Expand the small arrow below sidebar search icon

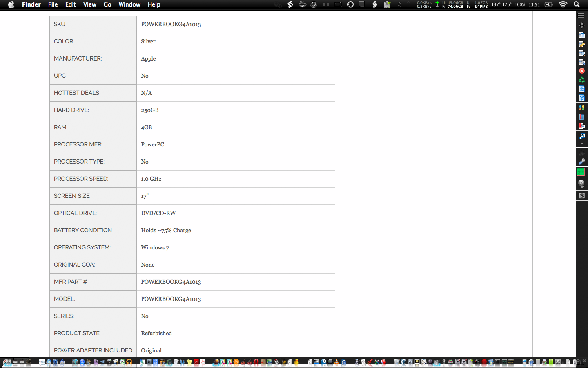tap(582, 144)
